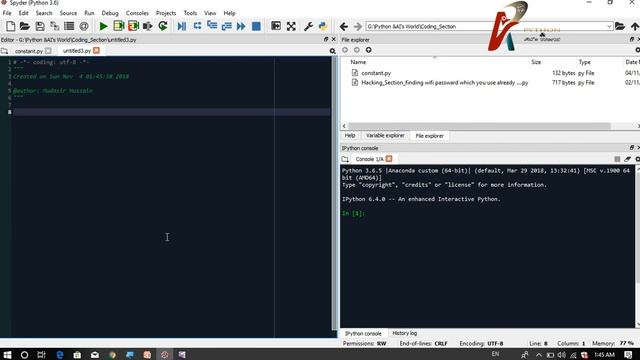File explorer next folder button
This screenshot has height=360, width=640.
(x=357, y=50)
